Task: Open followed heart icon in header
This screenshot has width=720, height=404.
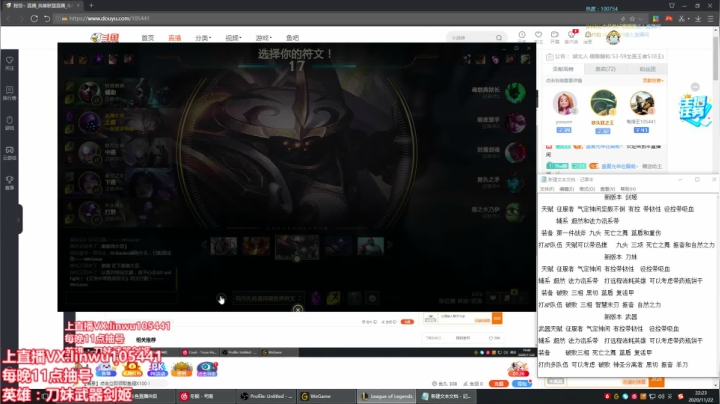Action: point(538,35)
